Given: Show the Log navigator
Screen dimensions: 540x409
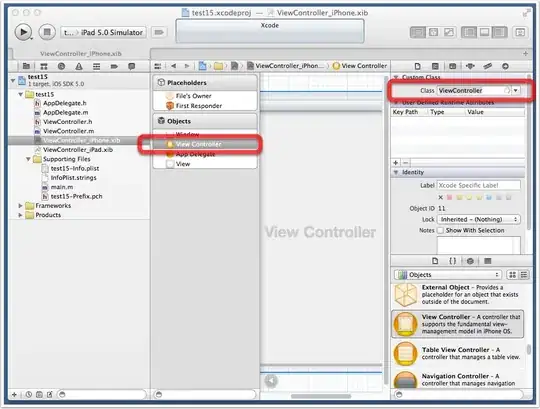Looking at the screenshot, I should click(132, 66).
